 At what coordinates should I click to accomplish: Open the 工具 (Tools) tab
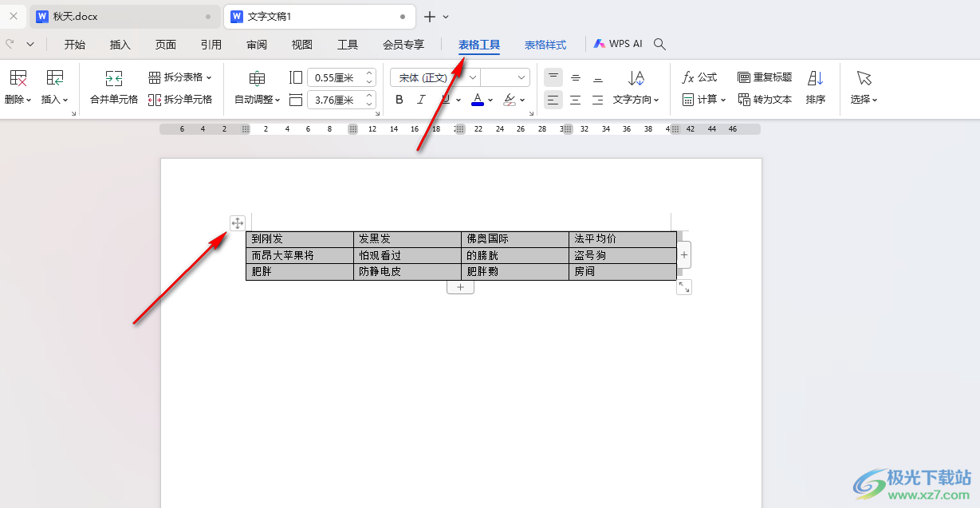348,45
